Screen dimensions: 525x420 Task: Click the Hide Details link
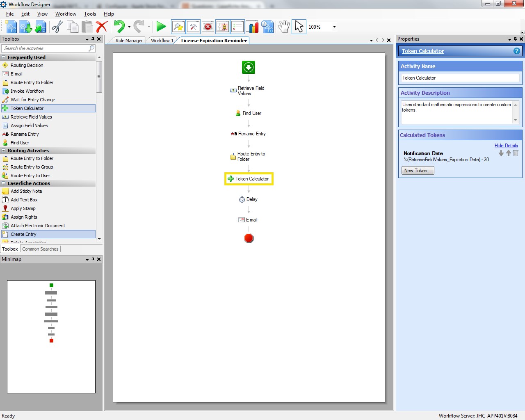coord(506,146)
